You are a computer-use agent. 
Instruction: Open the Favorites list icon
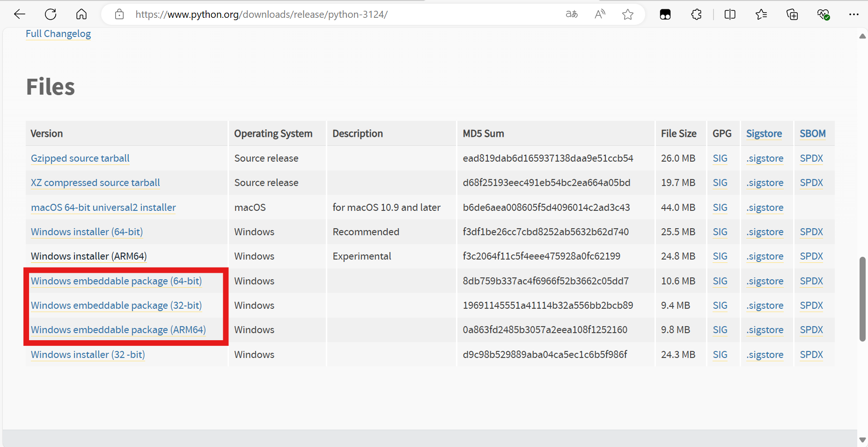click(x=761, y=15)
